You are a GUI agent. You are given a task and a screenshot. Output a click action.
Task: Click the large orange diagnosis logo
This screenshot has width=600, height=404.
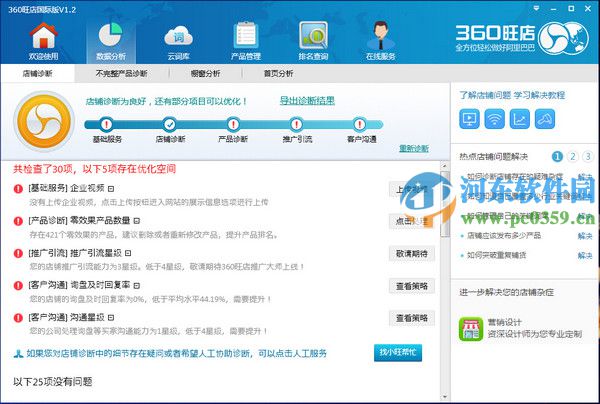point(44,121)
